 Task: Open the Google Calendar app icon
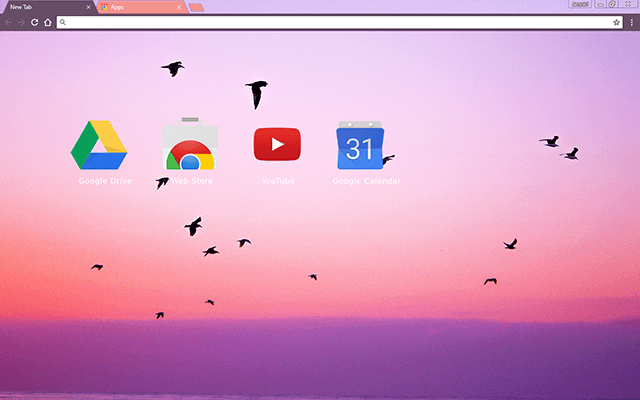pyautogui.click(x=360, y=146)
